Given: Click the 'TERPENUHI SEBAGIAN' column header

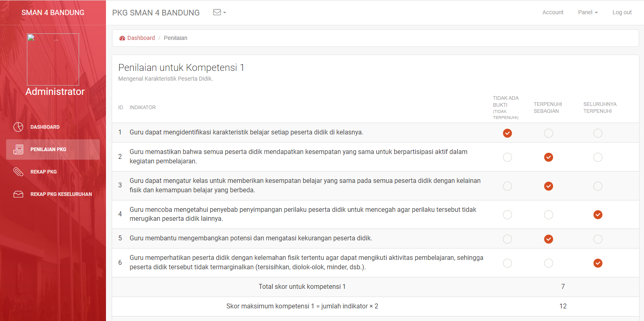Looking at the screenshot, I should tap(548, 108).
